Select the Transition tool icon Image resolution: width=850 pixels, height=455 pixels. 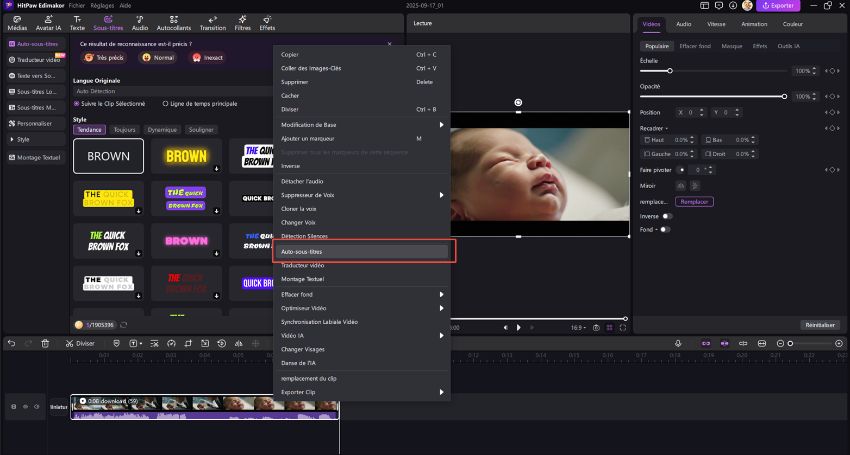click(x=212, y=22)
